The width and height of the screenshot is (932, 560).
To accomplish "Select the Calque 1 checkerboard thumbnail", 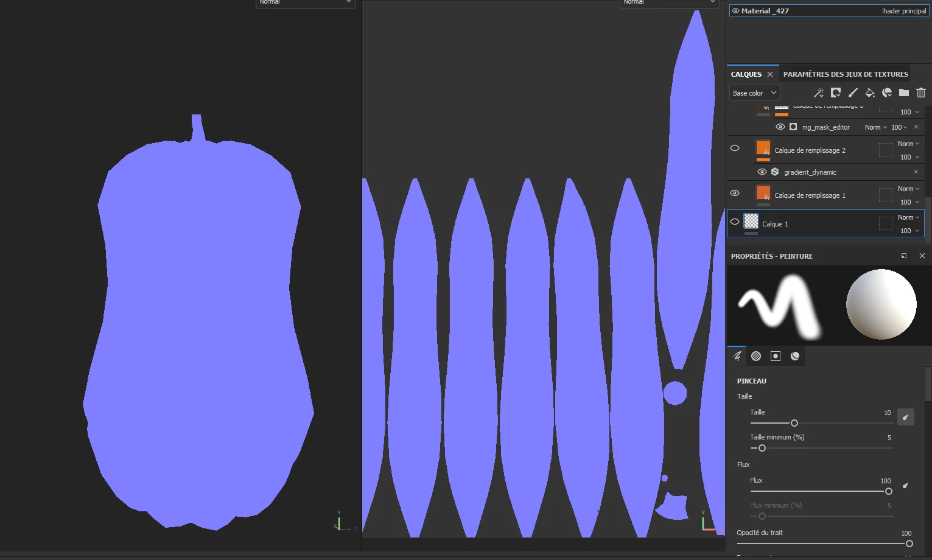I will (x=751, y=221).
